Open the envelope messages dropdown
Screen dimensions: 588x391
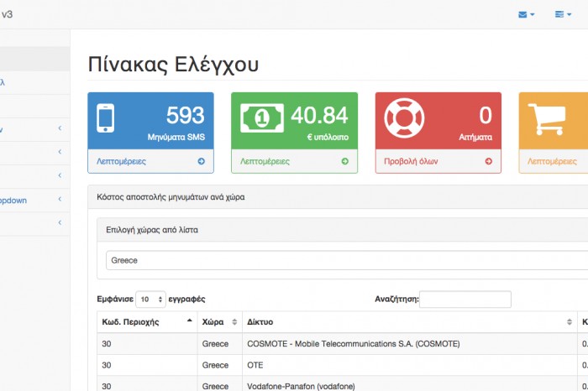(526, 14)
